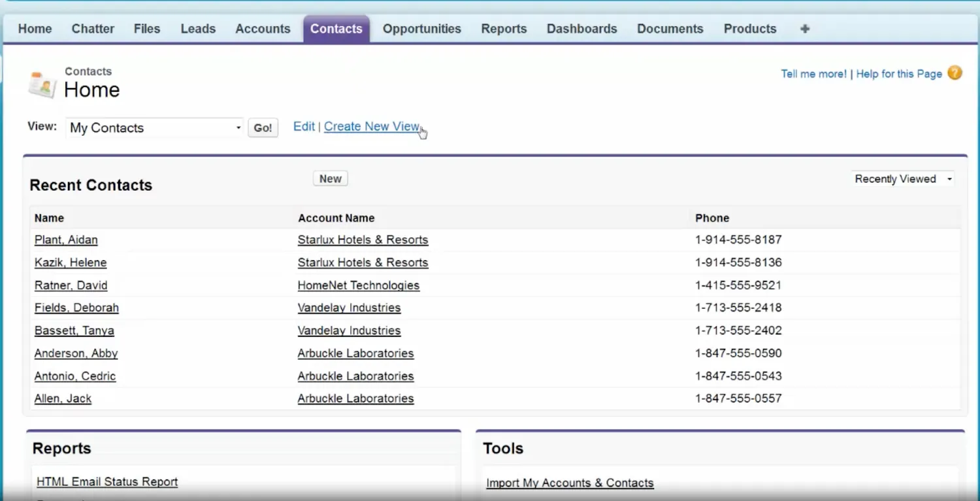Open Import My Accounts & Contacts link
The width and height of the screenshot is (980, 501).
[x=570, y=483]
